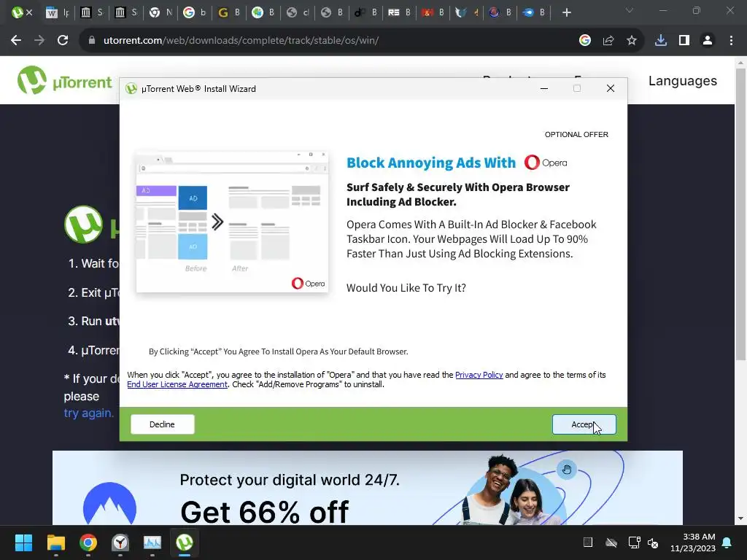Click the 'OPTIONAL OFFER' label

[x=576, y=134]
